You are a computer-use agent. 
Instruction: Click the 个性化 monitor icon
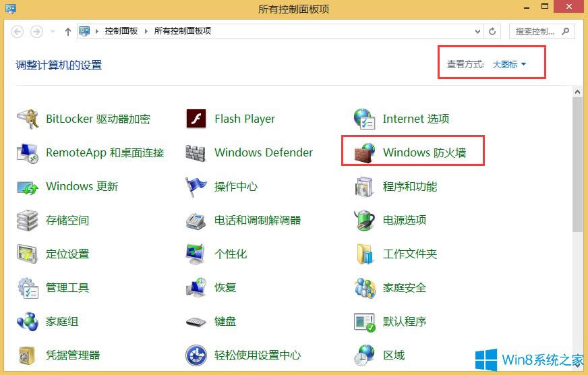tap(196, 254)
